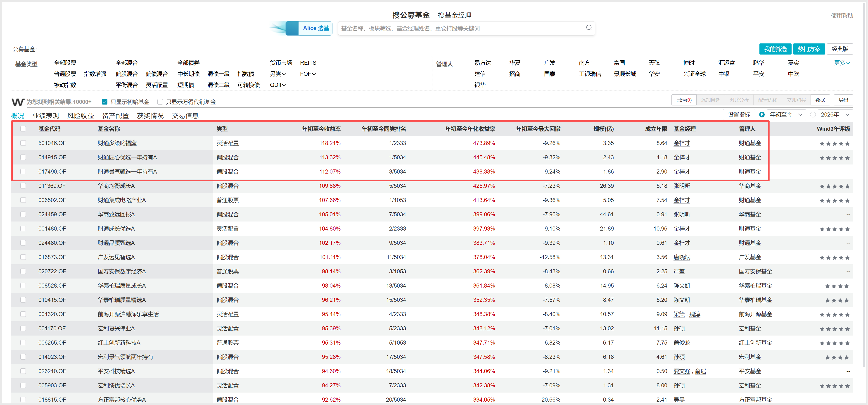Switch to 资产配置 tab
This screenshot has width=868, height=405.
click(115, 116)
